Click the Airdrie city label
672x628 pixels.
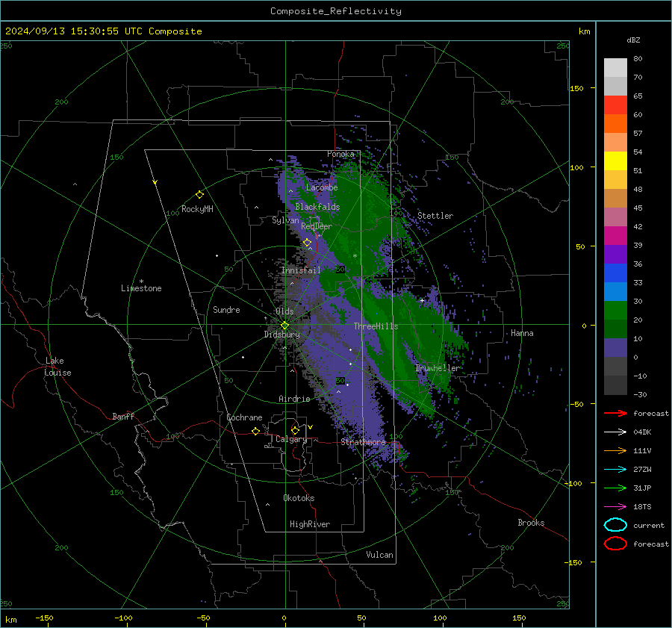(294, 399)
